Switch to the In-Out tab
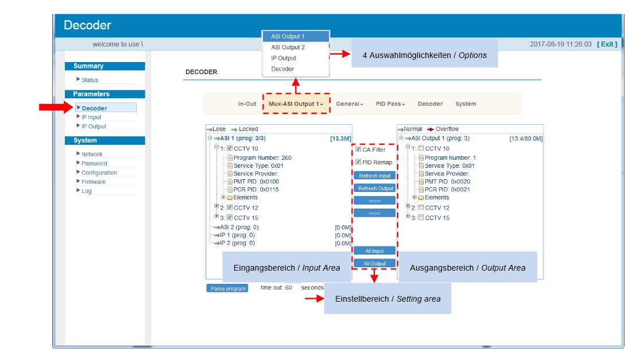The width and height of the screenshot is (644, 362). (247, 104)
